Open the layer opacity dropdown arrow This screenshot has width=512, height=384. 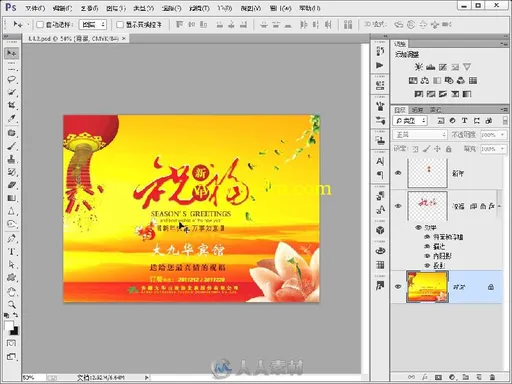coord(503,135)
